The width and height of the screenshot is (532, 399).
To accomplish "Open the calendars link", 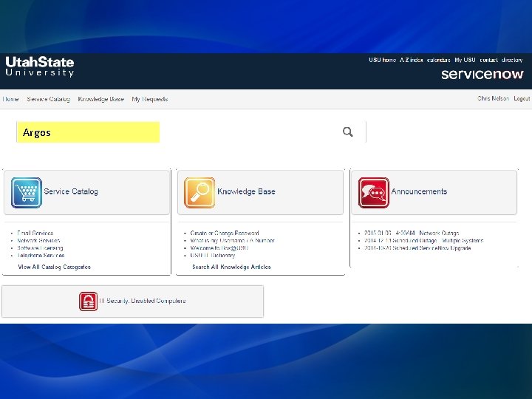I will click(x=439, y=60).
